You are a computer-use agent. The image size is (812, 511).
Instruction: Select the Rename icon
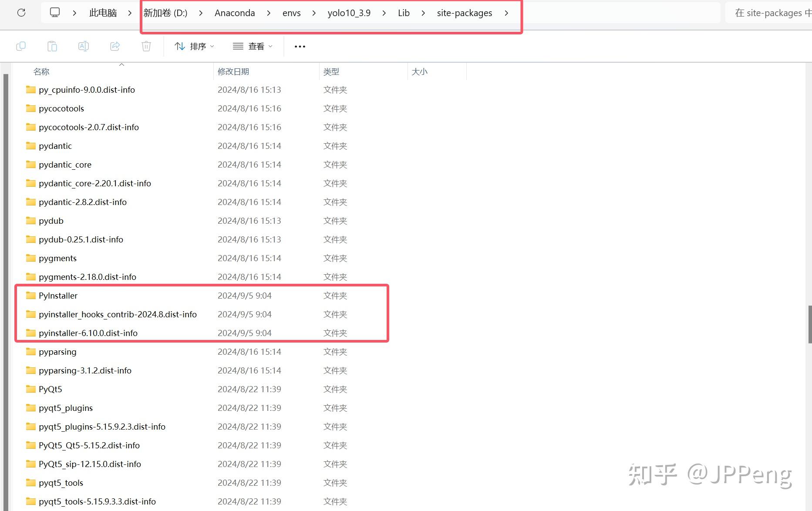(x=83, y=46)
